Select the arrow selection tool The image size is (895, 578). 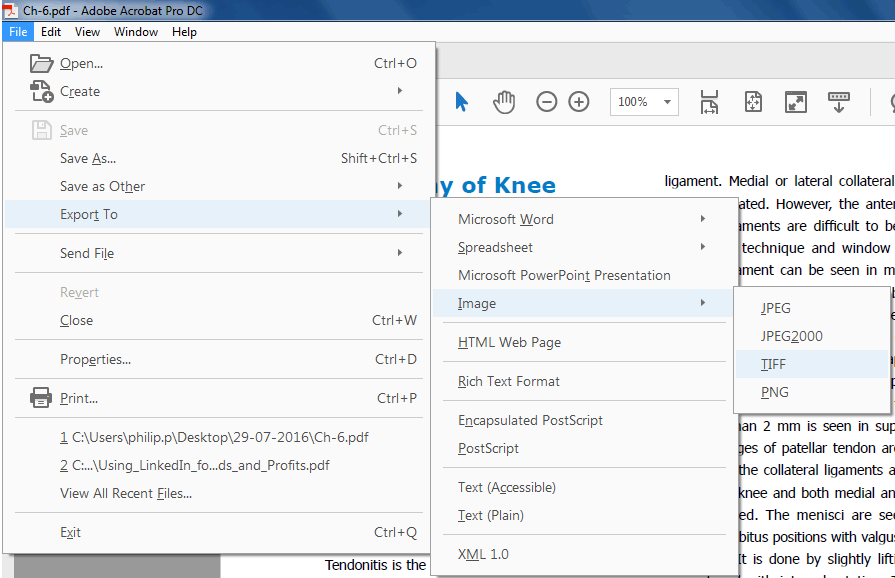[x=461, y=102]
